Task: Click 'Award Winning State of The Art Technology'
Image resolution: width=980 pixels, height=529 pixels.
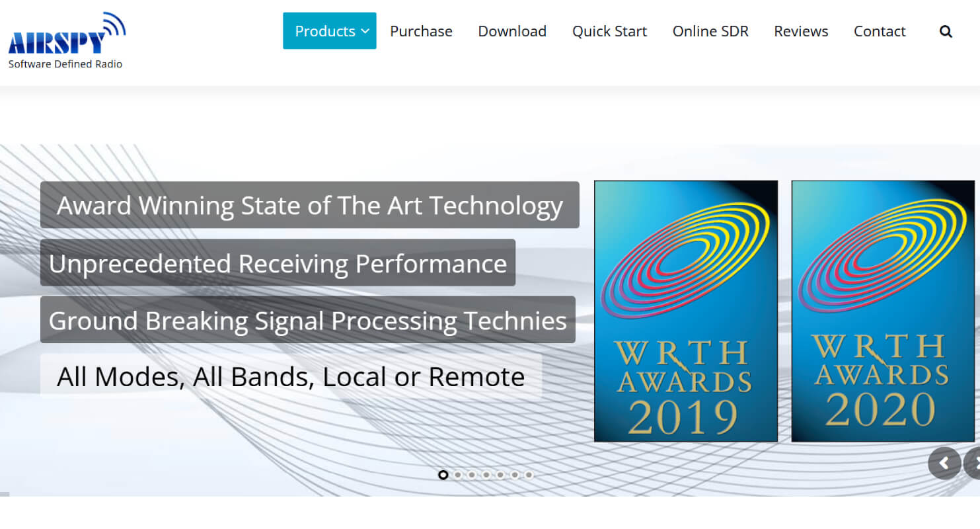Action: [x=310, y=205]
